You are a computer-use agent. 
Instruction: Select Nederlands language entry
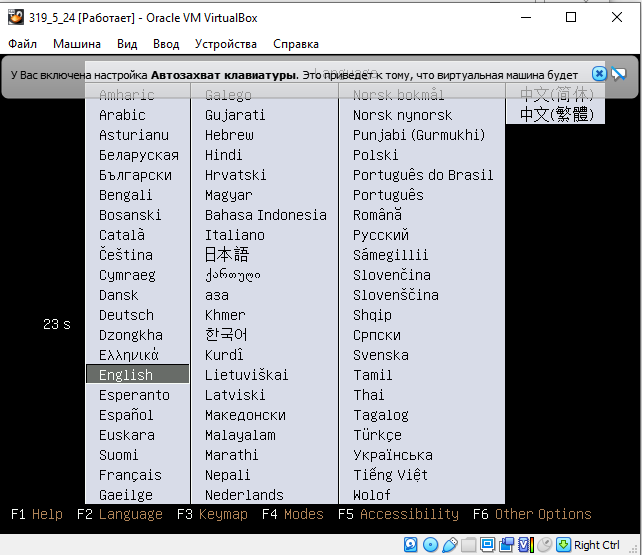(244, 495)
